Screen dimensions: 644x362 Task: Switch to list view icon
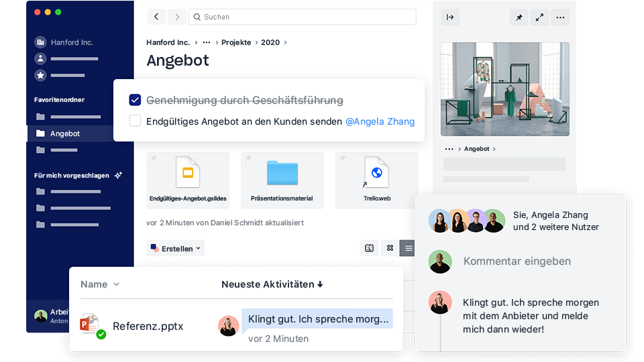(408, 248)
